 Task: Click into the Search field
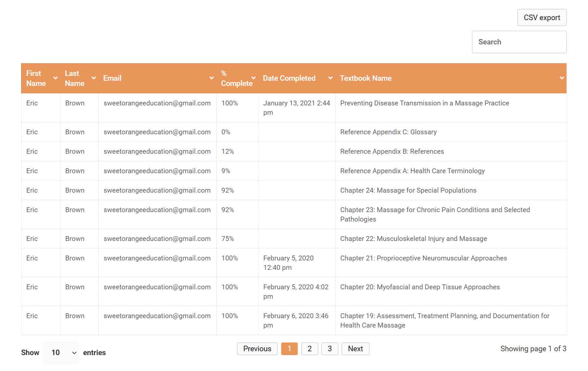[519, 42]
